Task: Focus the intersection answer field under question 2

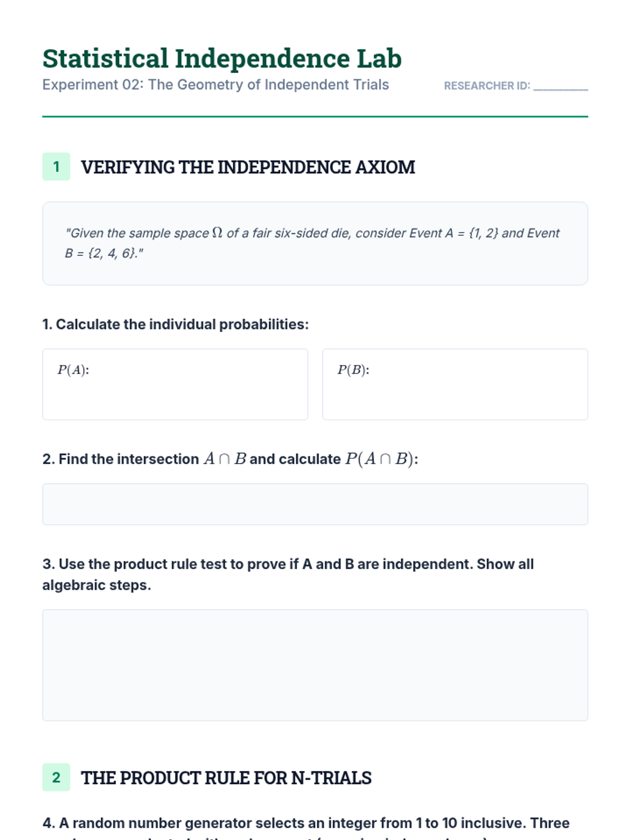Action: click(x=315, y=504)
